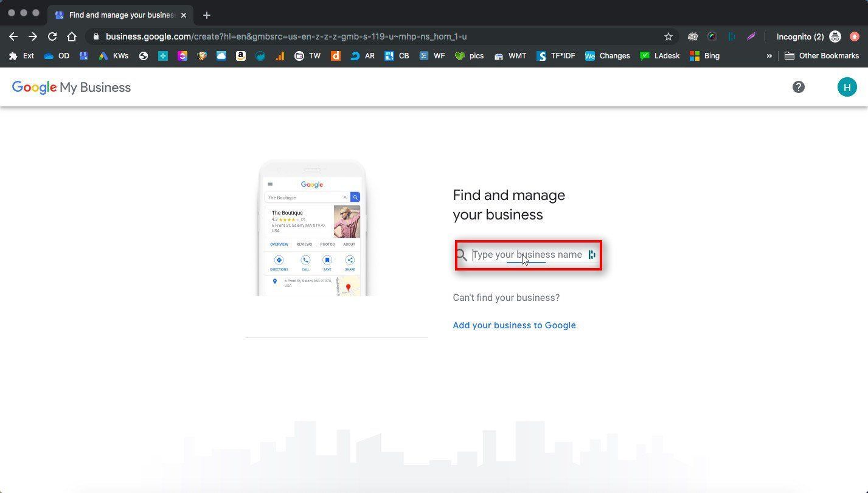Focus the 'Type your business name' field
868x493 pixels.
pos(528,255)
